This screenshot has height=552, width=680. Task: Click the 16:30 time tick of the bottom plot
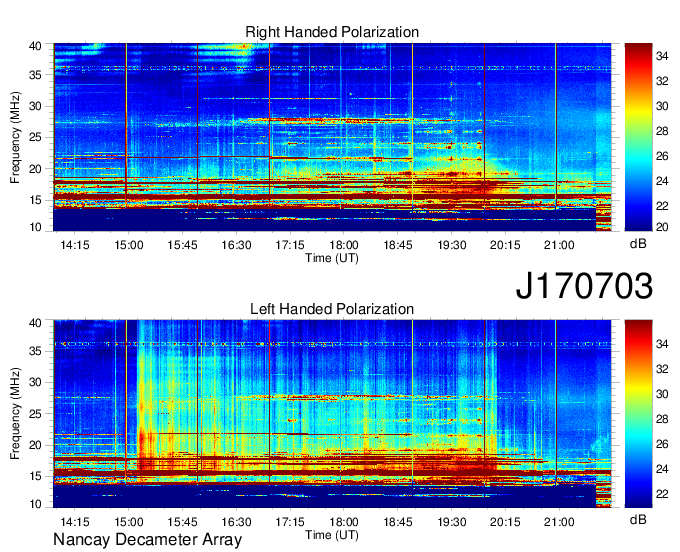pyautogui.click(x=236, y=522)
